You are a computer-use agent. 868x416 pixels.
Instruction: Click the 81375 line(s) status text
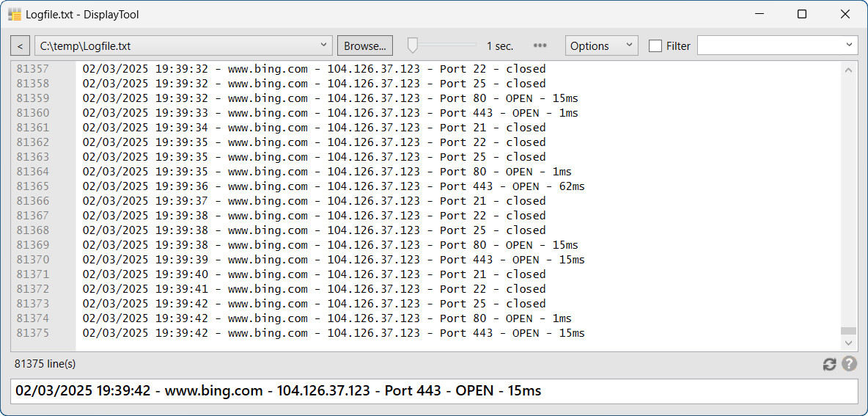click(45, 364)
